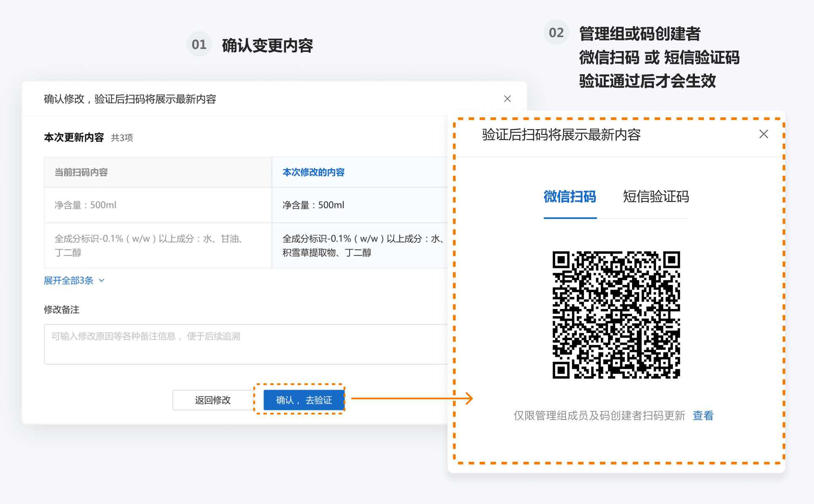Click the 本次更新内容 section heading
The image size is (814, 504).
pyautogui.click(x=74, y=138)
